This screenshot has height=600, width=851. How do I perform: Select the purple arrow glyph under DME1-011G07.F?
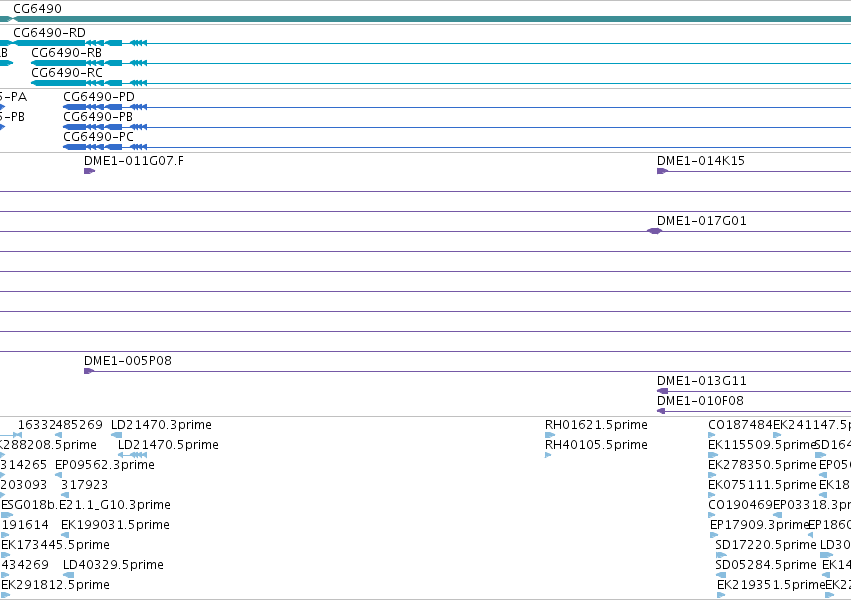tap(90, 171)
